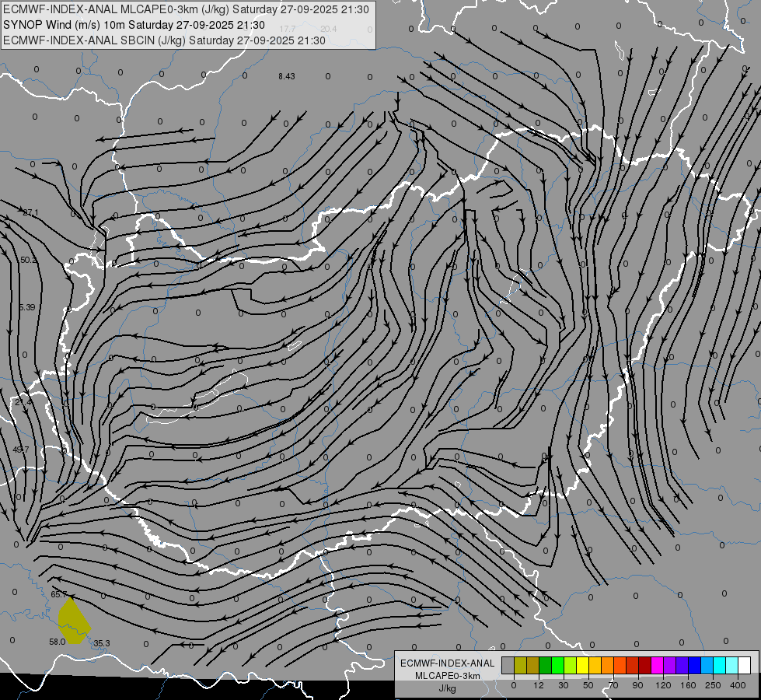Choose the pure blue legend swatch

695,665
